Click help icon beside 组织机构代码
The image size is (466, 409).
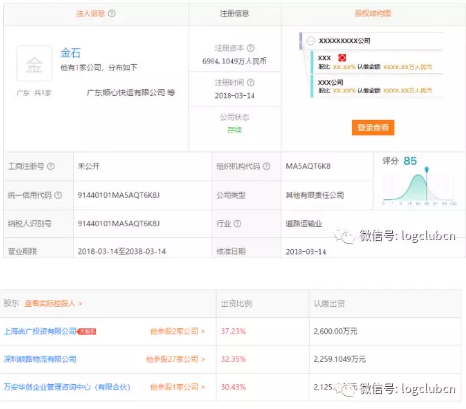point(267,166)
